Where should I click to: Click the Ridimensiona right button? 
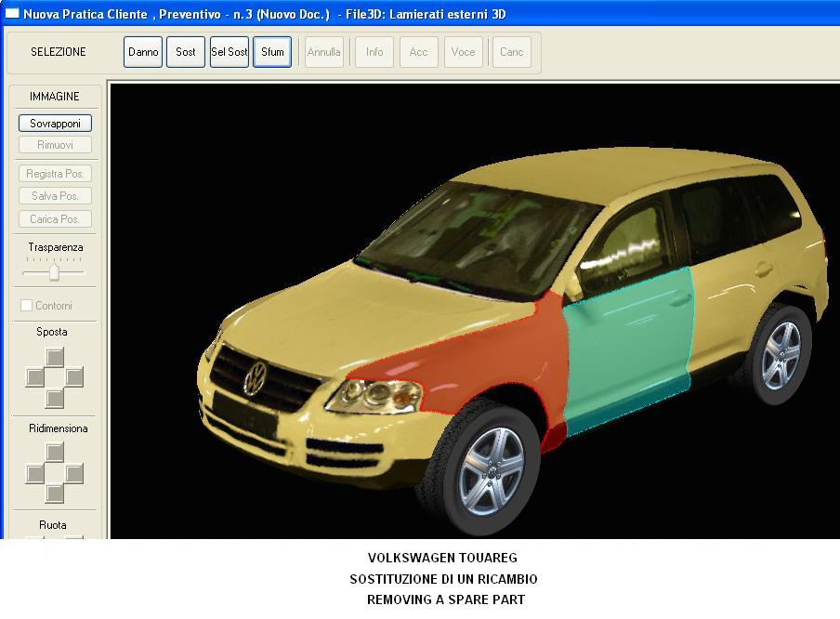74,474
